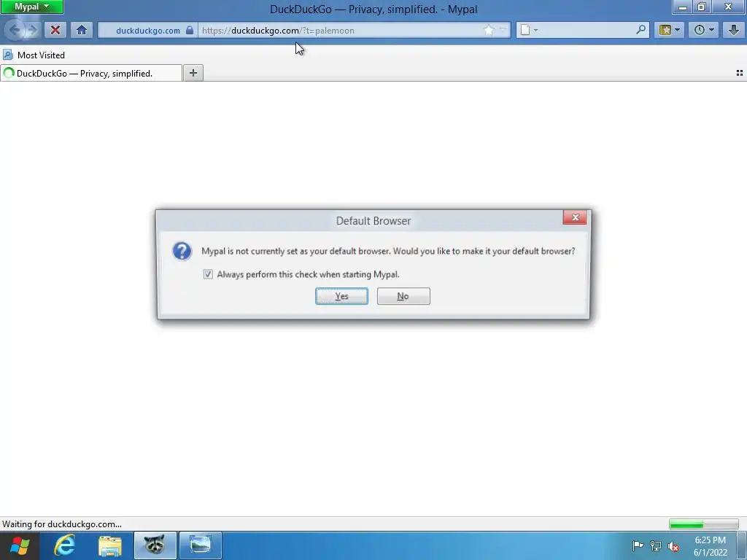Open the search engine selector dropdown

[x=529, y=30]
